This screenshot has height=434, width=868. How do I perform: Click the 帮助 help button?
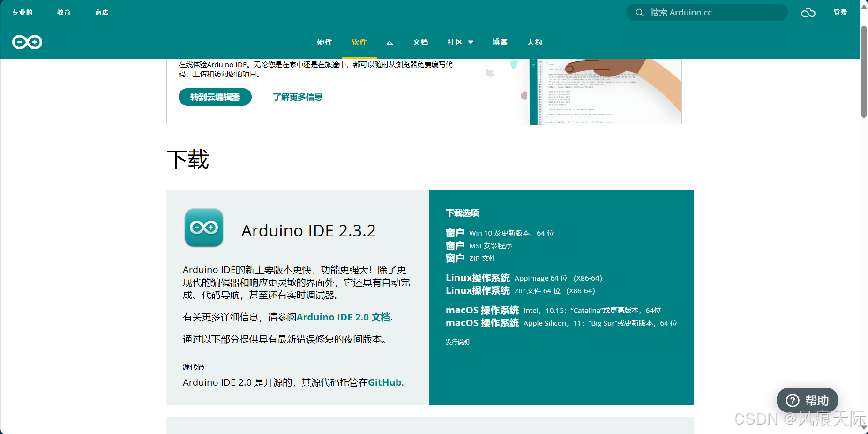click(807, 401)
